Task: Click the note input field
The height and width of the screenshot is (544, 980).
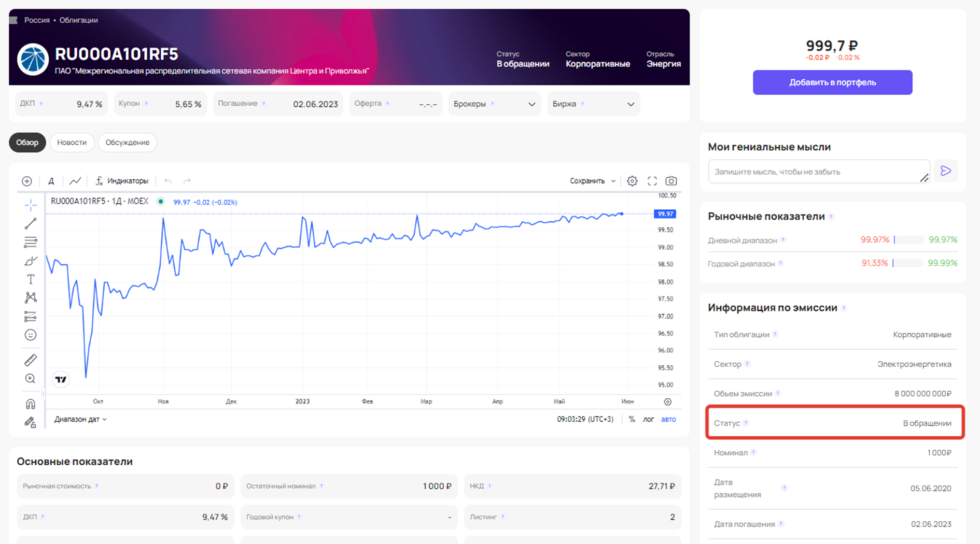Action: click(819, 171)
